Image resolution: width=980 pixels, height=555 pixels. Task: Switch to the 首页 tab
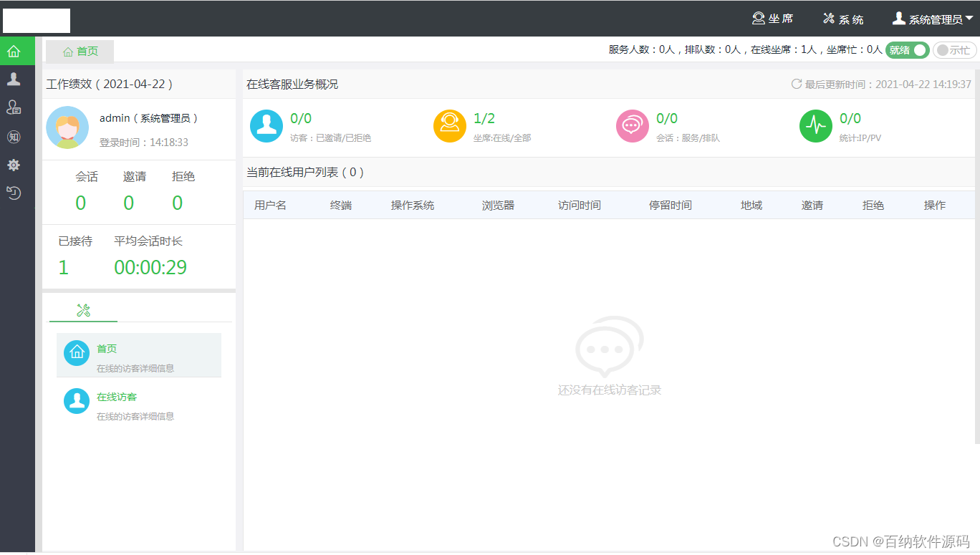(x=80, y=52)
